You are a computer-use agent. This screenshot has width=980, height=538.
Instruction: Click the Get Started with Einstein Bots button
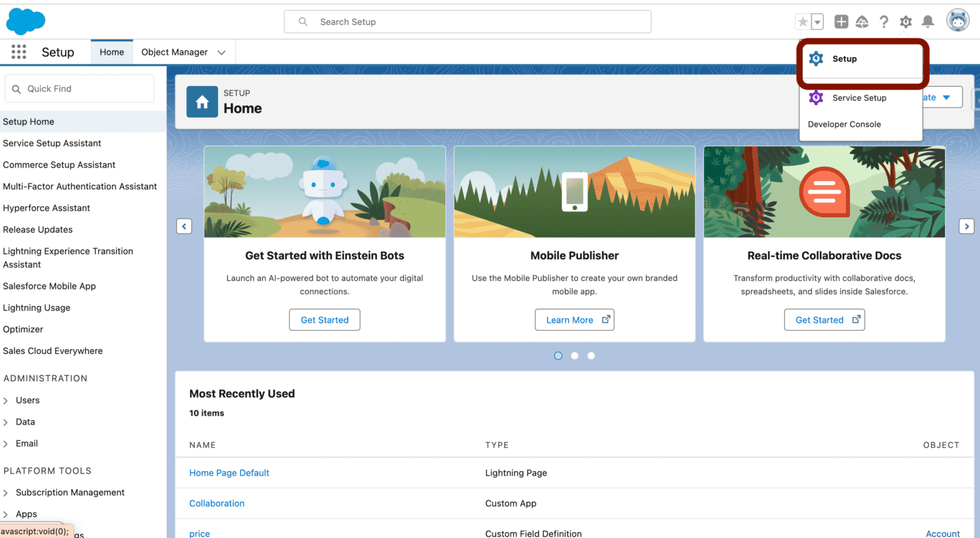click(324, 319)
